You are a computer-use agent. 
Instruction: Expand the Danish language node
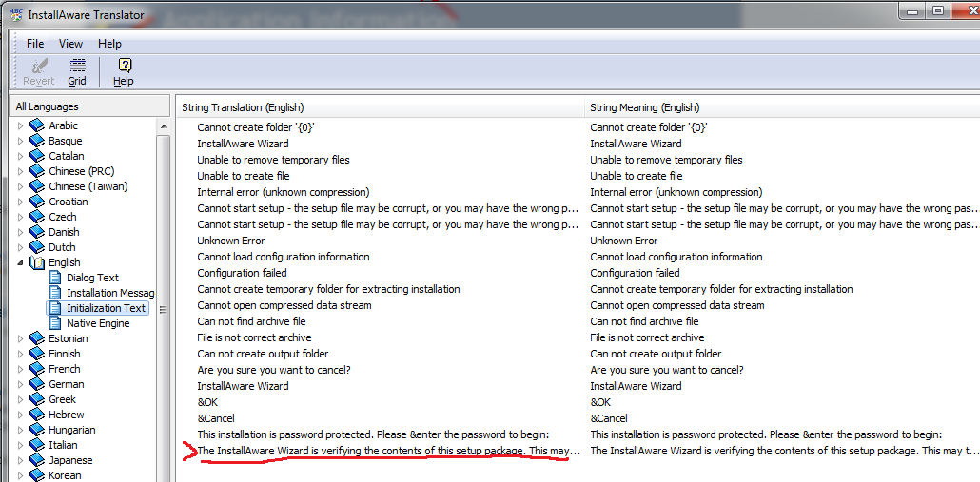21,232
